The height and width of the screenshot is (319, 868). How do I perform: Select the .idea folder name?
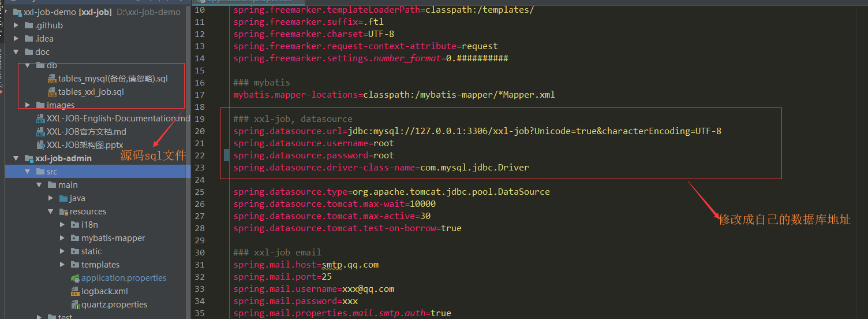(x=44, y=39)
